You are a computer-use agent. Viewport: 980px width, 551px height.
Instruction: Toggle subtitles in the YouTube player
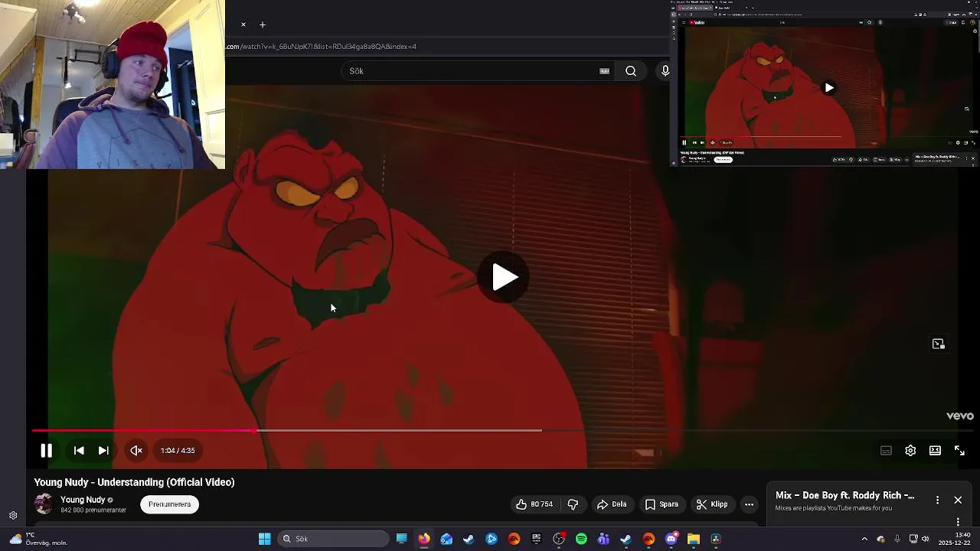pos(886,451)
